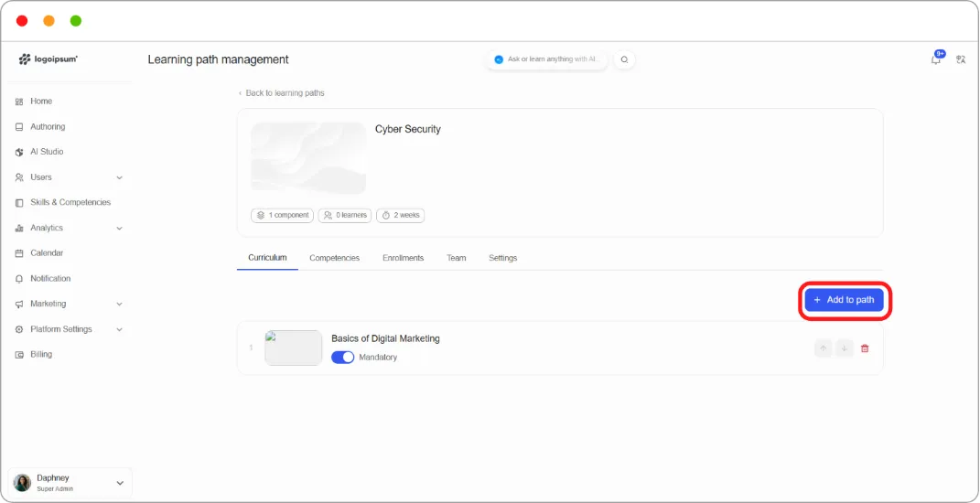Click the Billing wallet icon
The image size is (980, 503).
[18, 354]
